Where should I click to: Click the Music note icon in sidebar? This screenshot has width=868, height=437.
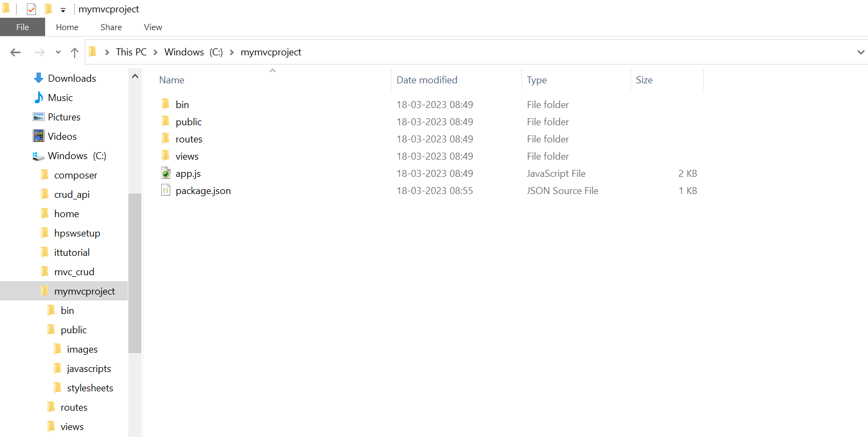39,97
